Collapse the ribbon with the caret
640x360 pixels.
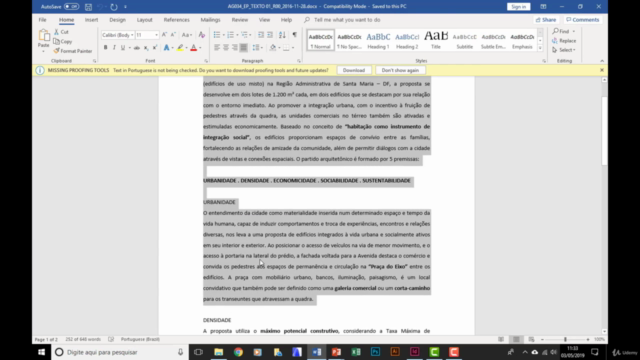click(602, 61)
